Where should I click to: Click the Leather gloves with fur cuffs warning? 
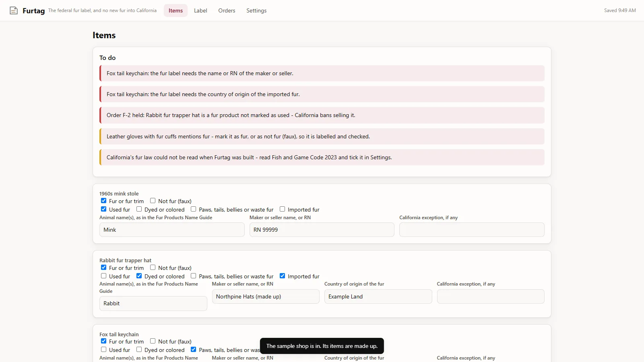(x=322, y=136)
